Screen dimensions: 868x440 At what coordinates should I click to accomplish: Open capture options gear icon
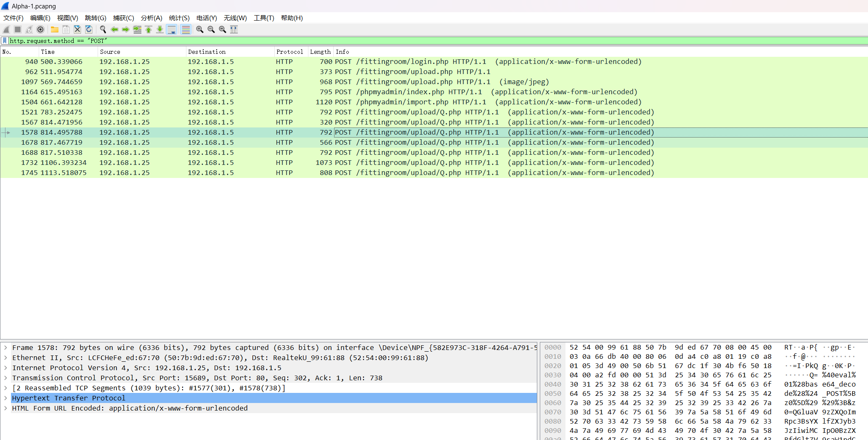40,29
